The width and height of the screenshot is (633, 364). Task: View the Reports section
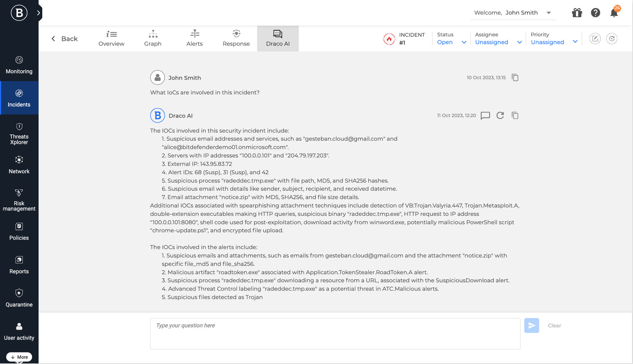(x=19, y=265)
